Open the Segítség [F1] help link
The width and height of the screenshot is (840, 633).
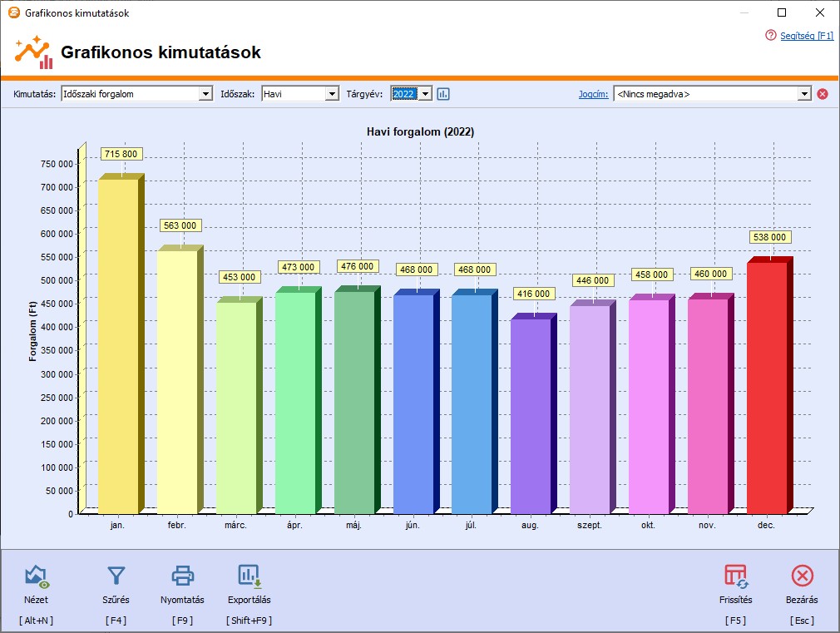point(806,36)
